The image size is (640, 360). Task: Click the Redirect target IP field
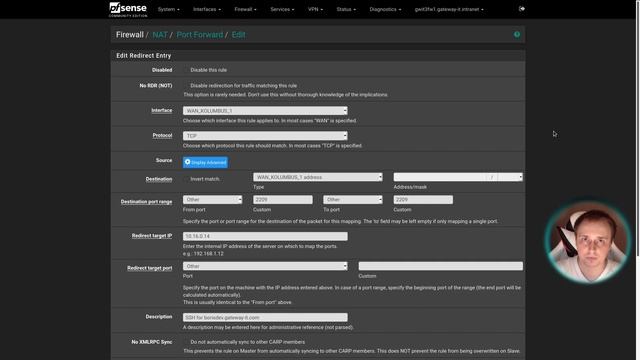point(265,236)
